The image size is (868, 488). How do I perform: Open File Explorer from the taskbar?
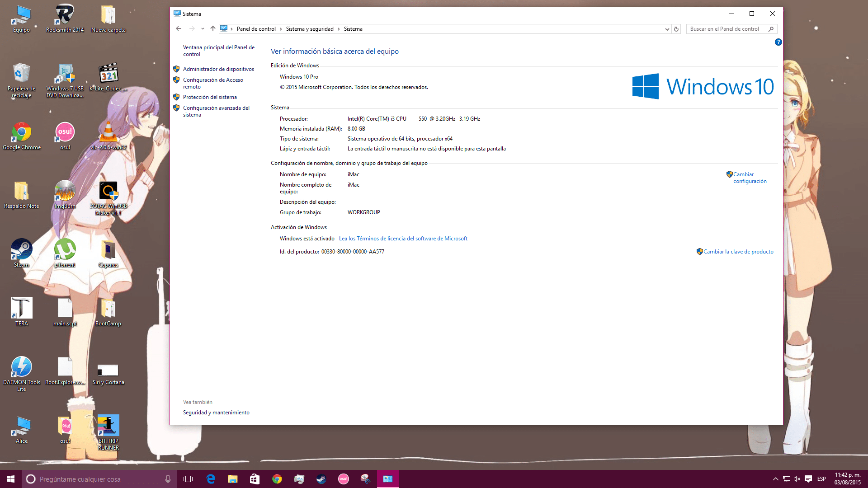(x=232, y=479)
